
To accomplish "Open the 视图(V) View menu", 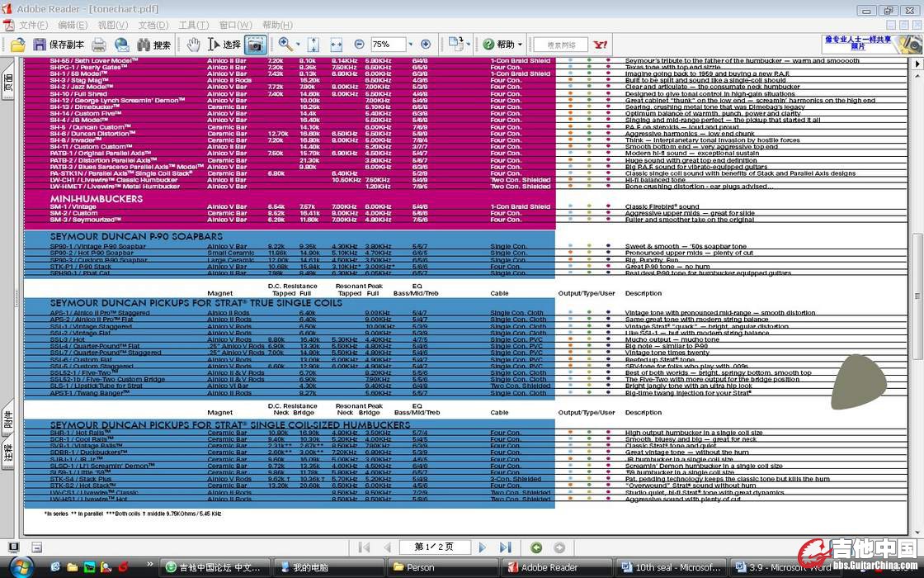I will pyautogui.click(x=112, y=25).
